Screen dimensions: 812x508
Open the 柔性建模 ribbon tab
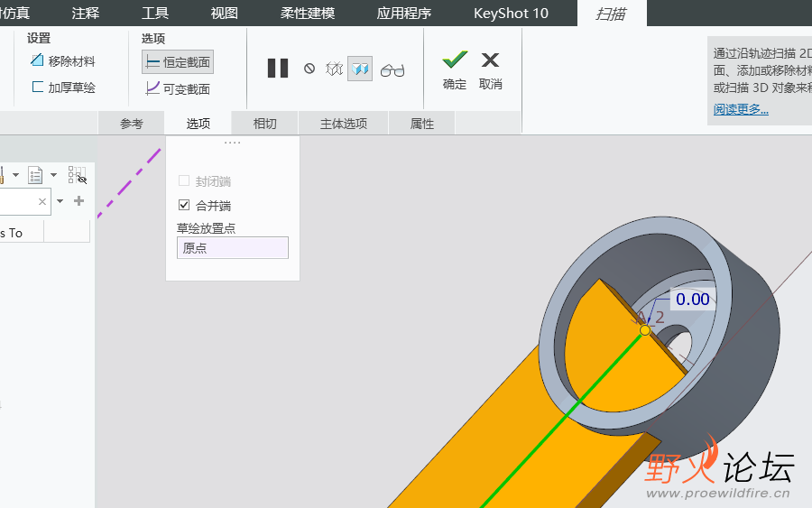tap(308, 13)
